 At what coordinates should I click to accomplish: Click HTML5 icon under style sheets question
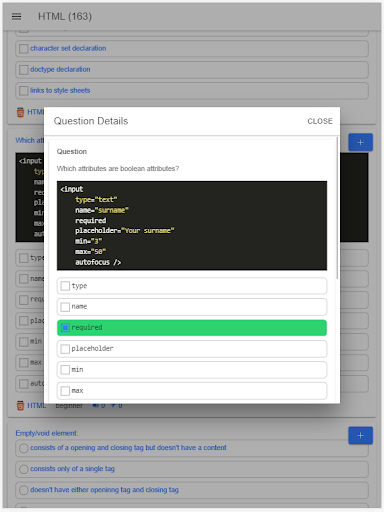(20, 112)
